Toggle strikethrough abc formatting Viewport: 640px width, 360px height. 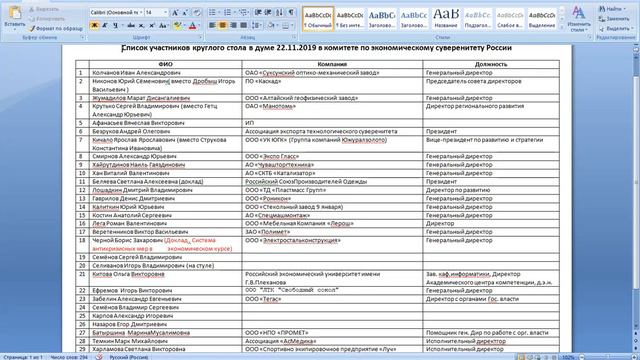[131, 25]
